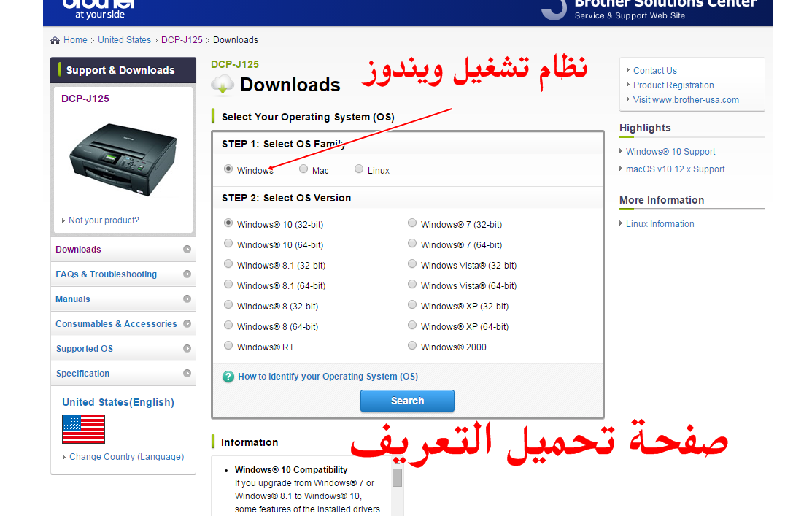
Task: Click the DCP-J125 printer product image
Action: (123, 159)
